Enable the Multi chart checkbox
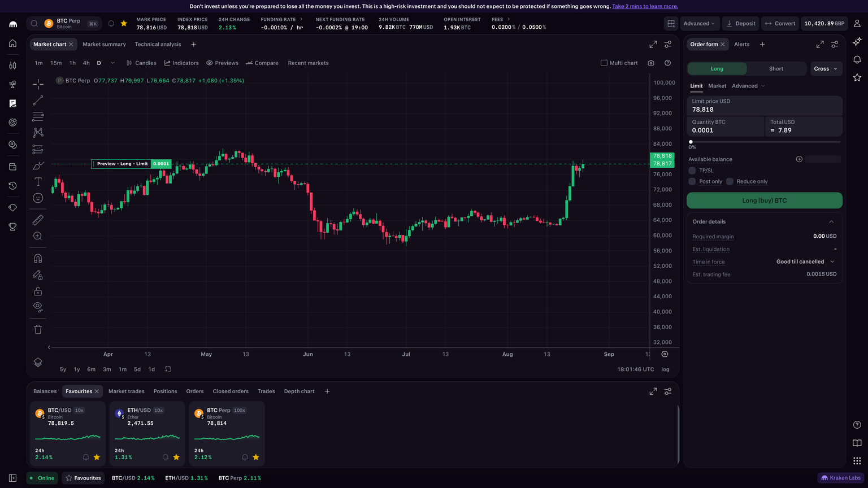 tap(604, 63)
